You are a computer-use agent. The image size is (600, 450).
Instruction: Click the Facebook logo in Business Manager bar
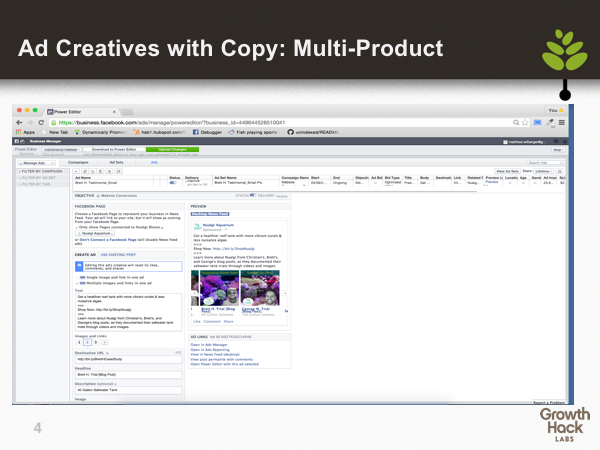point(17,141)
